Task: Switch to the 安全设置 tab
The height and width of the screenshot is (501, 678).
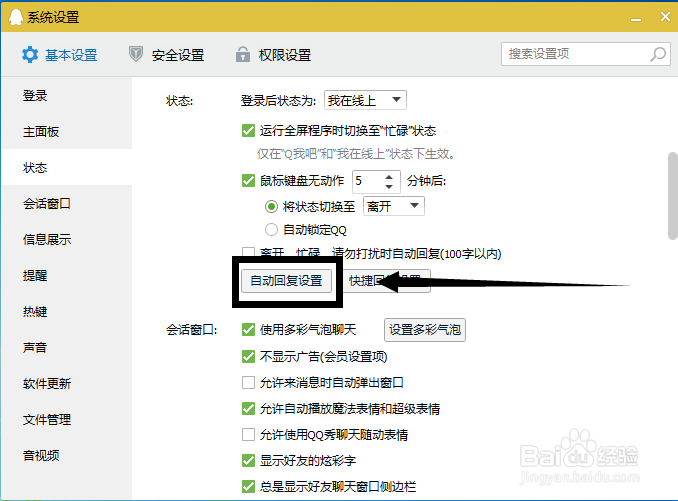Action: (x=166, y=55)
